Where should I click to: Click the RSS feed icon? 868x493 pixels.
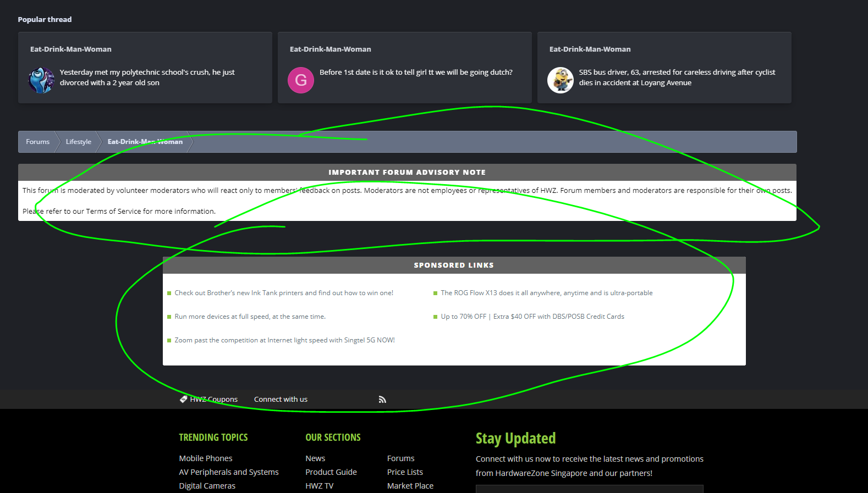(382, 400)
